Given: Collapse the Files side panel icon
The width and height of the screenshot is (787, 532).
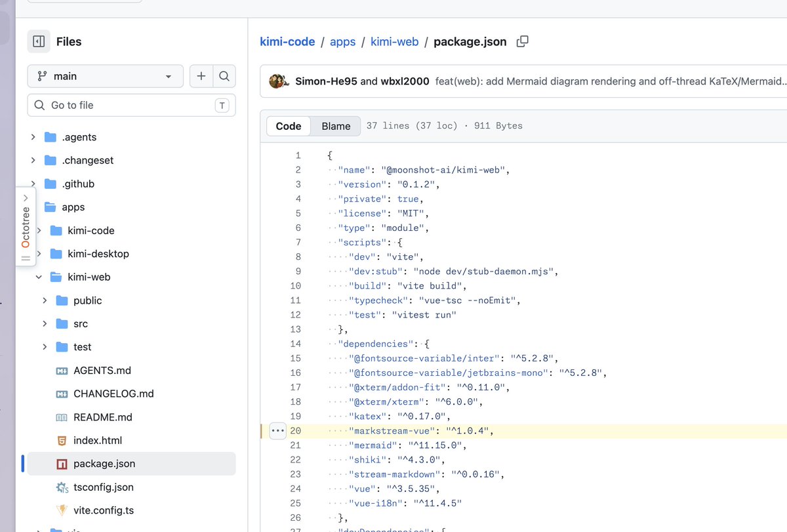Looking at the screenshot, I should [39, 41].
